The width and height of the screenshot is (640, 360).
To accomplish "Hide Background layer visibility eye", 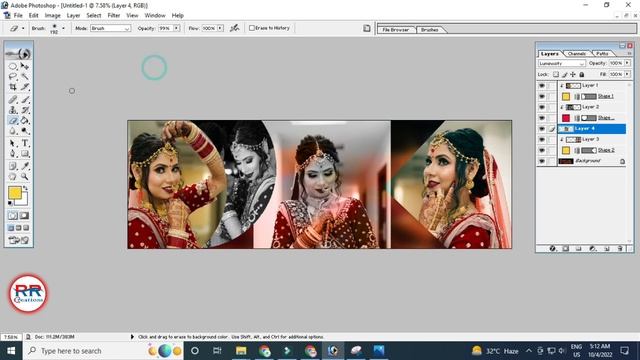I will click(x=542, y=161).
